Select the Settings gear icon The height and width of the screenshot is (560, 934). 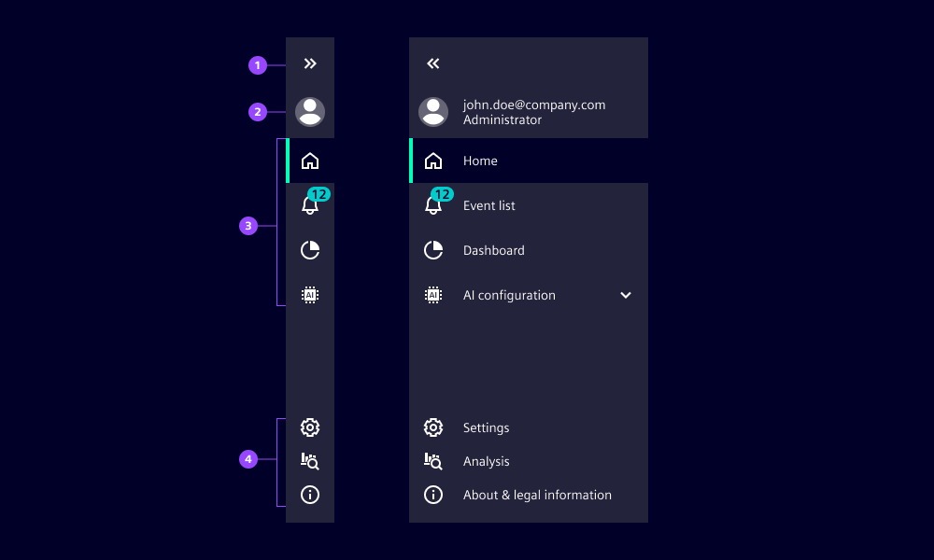[310, 427]
